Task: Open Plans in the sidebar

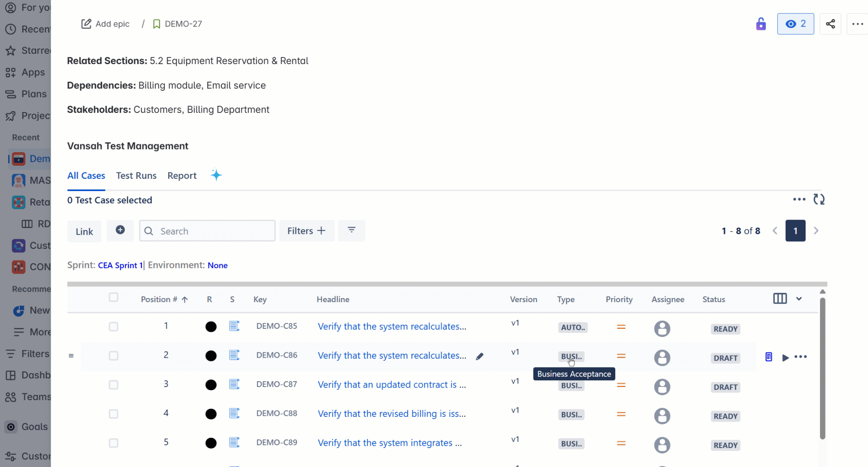Action: [x=25, y=94]
